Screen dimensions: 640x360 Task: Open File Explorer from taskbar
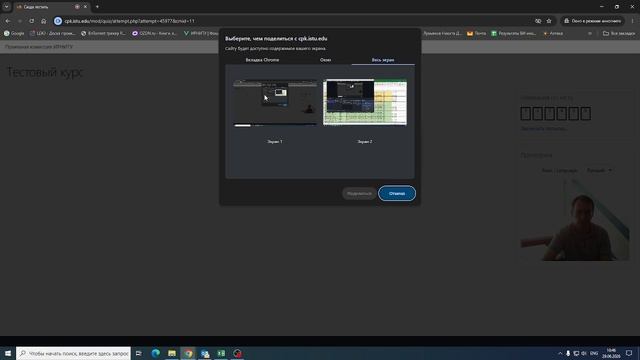(x=172, y=353)
